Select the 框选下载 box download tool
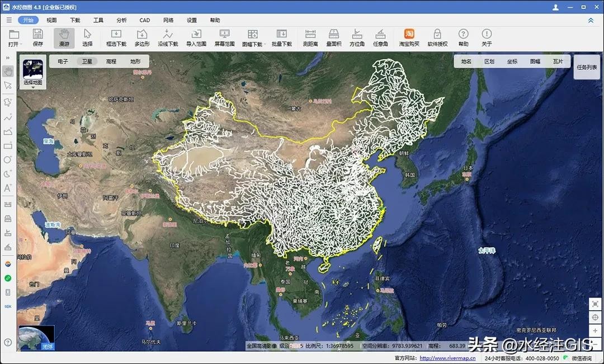Viewport: 604px width, 364px height. tap(116, 37)
